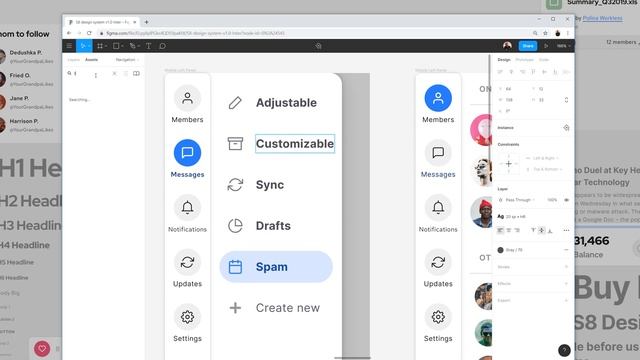Select the Customizable text on canvas
Image resolution: width=640 pixels, height=360 pixels.
pyautogui.click(x=295, y=144)
